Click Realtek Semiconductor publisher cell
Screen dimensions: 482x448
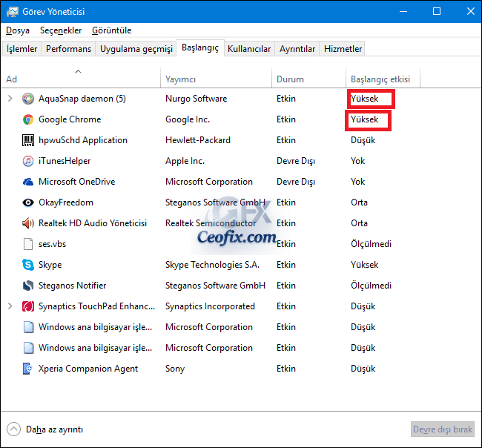tap(211, 223)
